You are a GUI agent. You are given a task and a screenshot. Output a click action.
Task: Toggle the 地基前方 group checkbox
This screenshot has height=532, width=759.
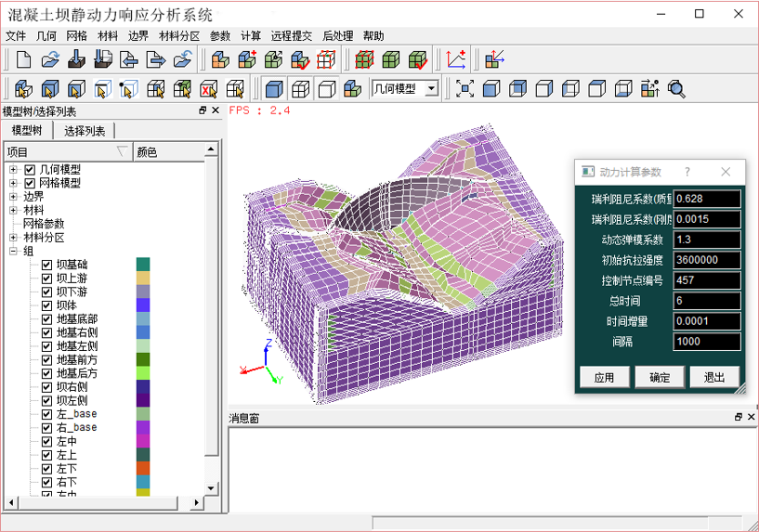click(x=47, y=360)
